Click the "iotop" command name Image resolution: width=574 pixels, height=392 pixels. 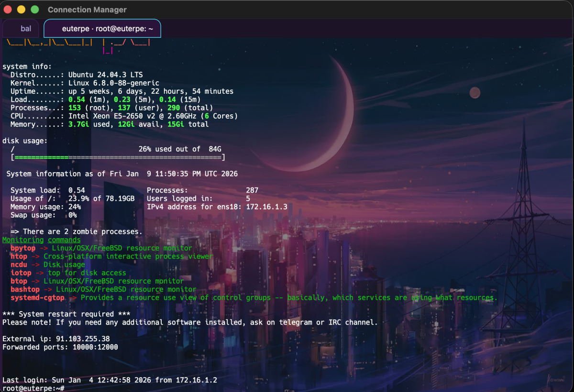pyautogui.click(x=21, y=273)
